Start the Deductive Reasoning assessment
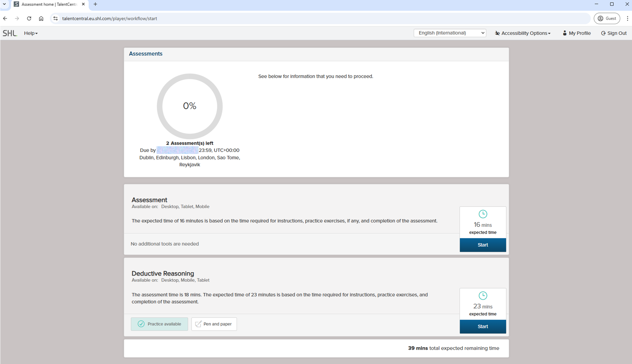This screenshot has width=632, height=364. pyautogui.click(x=483, y=326)
